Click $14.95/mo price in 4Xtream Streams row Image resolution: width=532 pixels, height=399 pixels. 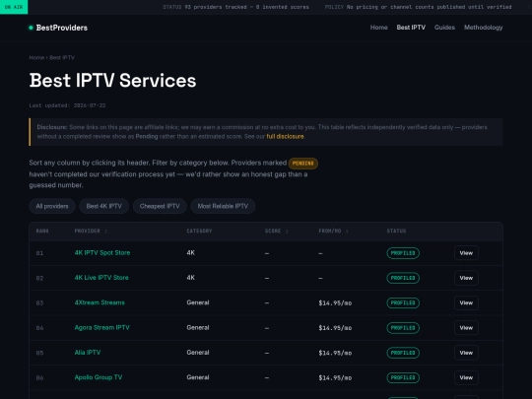[335, 303]
